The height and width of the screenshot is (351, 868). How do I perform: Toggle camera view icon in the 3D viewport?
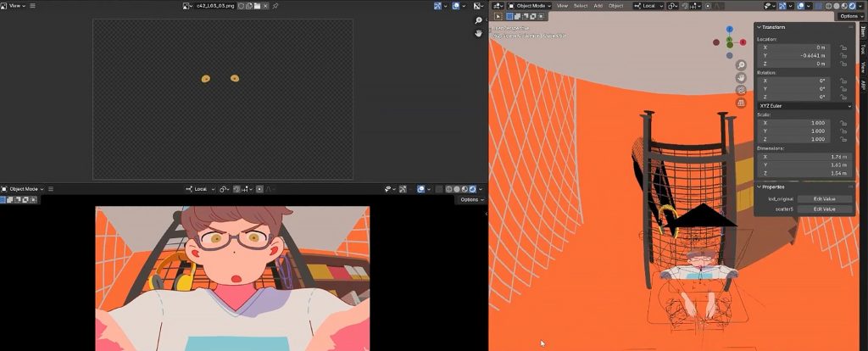coord(741,90)
